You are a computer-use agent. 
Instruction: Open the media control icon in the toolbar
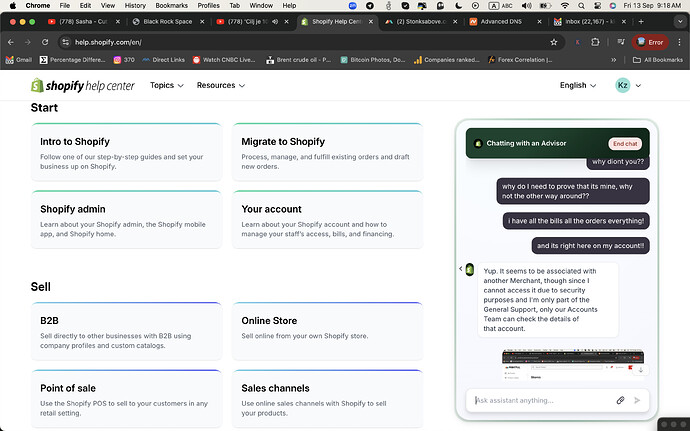pyautogui.click(x=621, y=42)
